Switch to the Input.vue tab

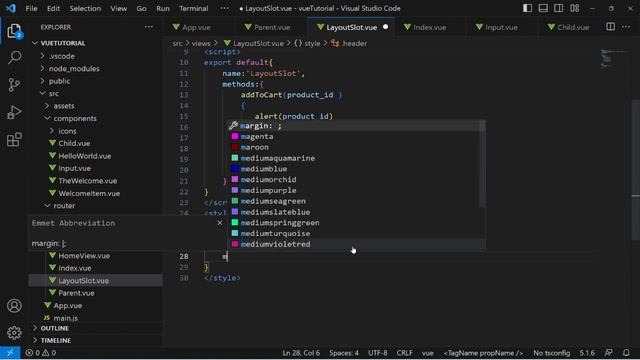501,27
